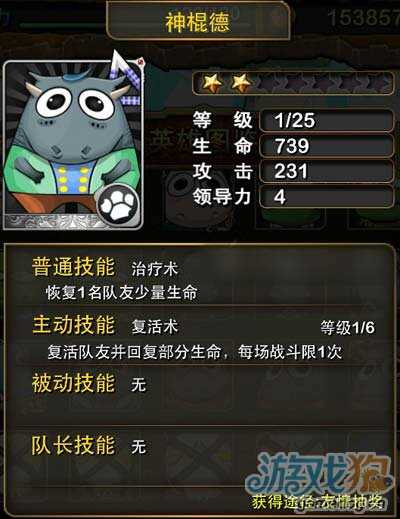Click the star rating bar
Screen dimensions: 400x519
click(293, 83)
